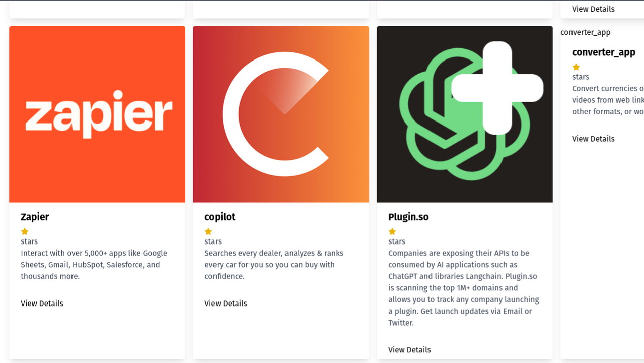Image resolution: width=644 pixels, height=363 pixels.
Task: Open View Details for Zapier
Action: pyautogui.click(x=42, y=304)
